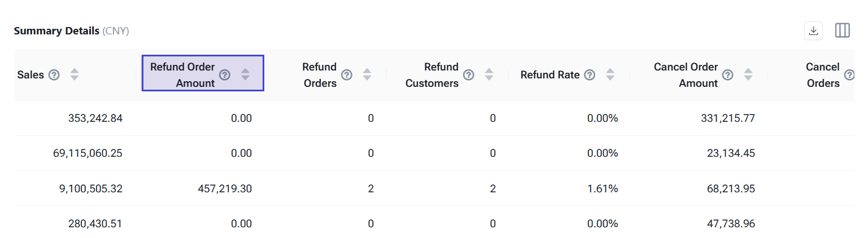Select the Refund Order Amount header
This screenshot has width=868, height=238.
coord(182,74)
